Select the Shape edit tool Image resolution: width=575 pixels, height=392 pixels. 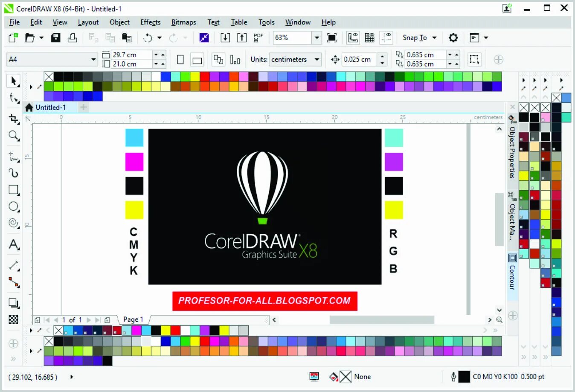[x=14, y=99]
